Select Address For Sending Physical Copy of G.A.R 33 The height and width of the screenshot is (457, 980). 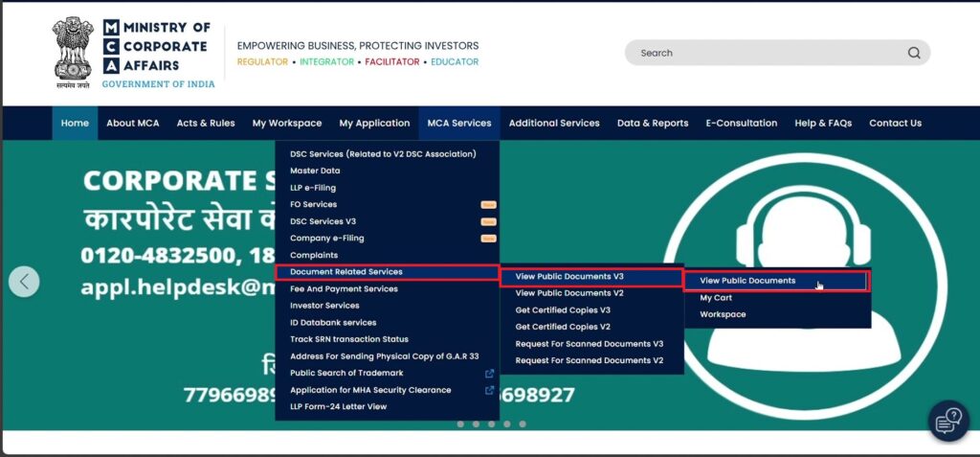[387, 356]
